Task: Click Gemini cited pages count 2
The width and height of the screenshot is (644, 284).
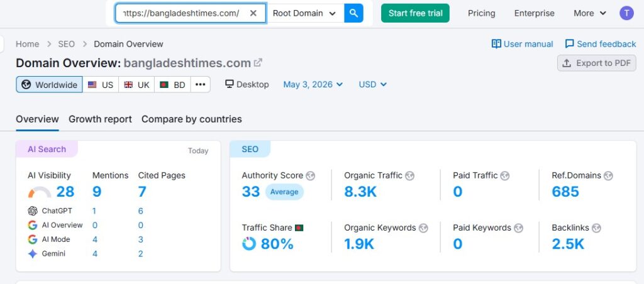Action: tap(140, 254)
